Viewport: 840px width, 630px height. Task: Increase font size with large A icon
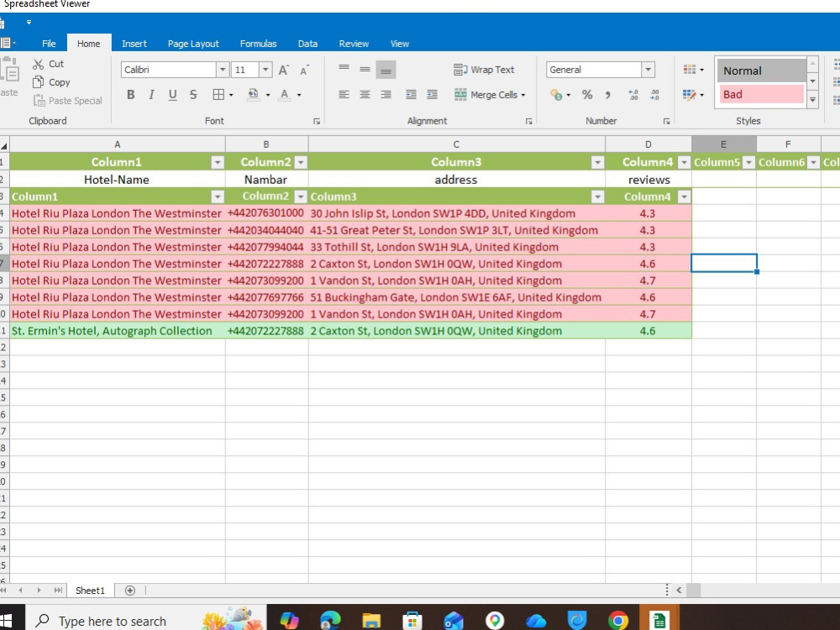283,70
